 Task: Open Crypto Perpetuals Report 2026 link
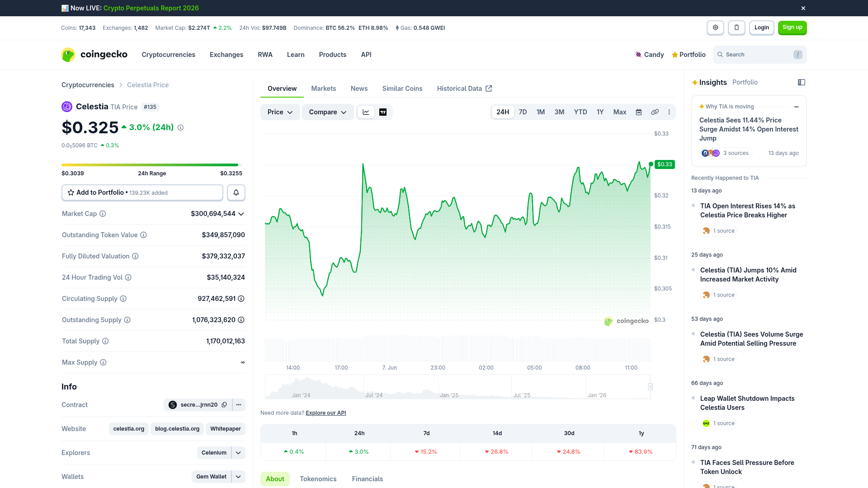(151, 8)
